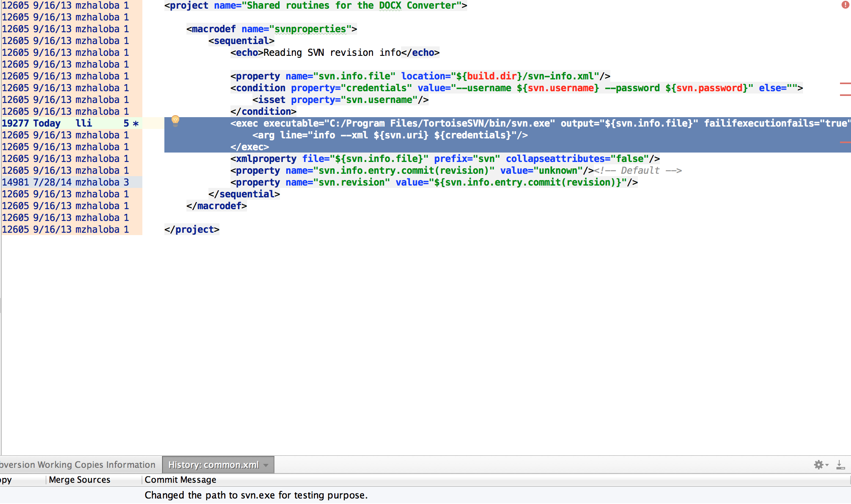The image size is (851, 504).
Task: Click the svn.info.file property location line
Action: pyautogui.click(x=420, y=76)
